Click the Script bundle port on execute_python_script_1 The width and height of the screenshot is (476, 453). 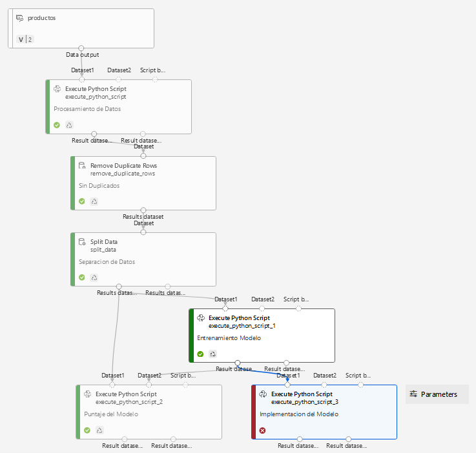[298, 308]
